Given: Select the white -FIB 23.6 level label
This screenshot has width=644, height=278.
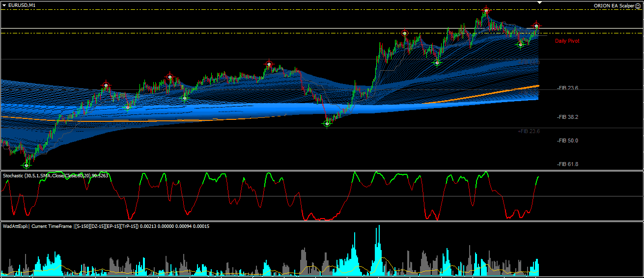Looking at the screenshot, I should coord(567,88).
